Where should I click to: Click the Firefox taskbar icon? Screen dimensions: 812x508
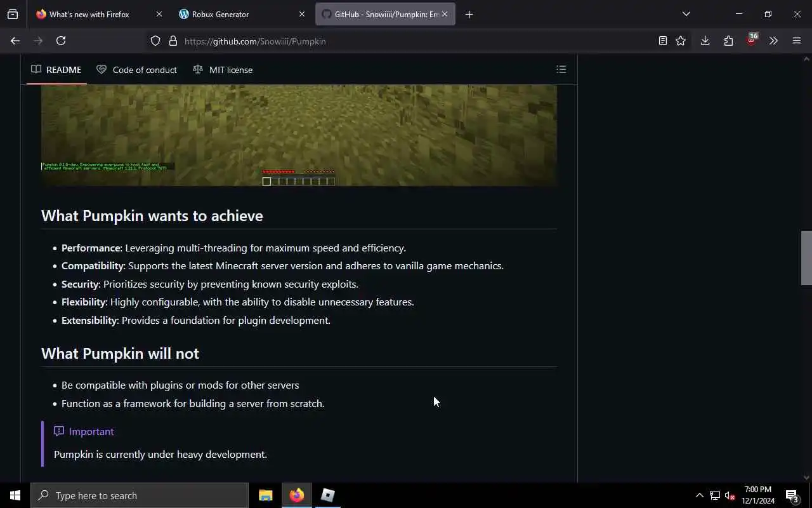[296, 495]
